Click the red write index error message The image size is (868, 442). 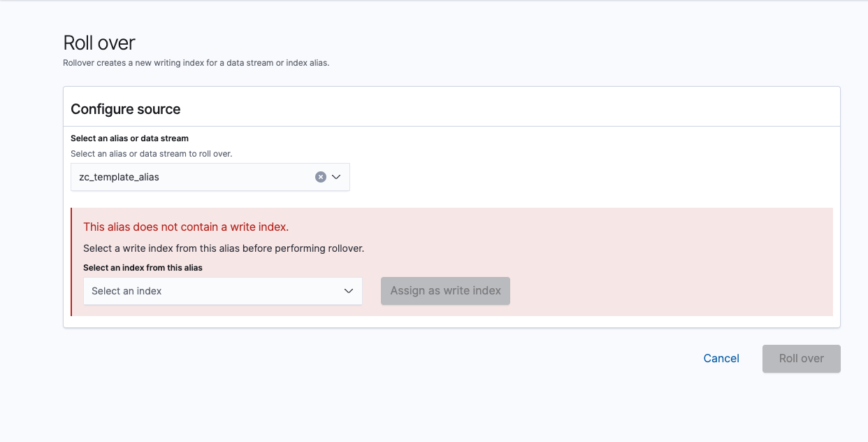(x=186, y=227)
